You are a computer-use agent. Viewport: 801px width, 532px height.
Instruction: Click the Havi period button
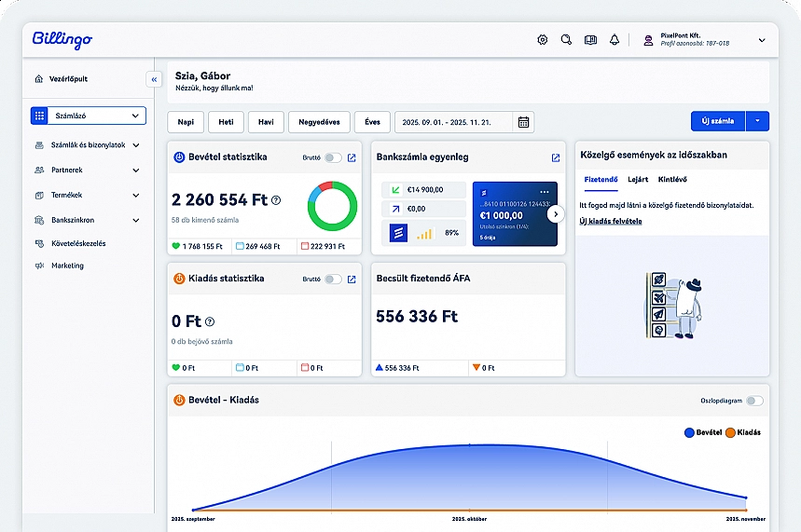coord(266,122)
